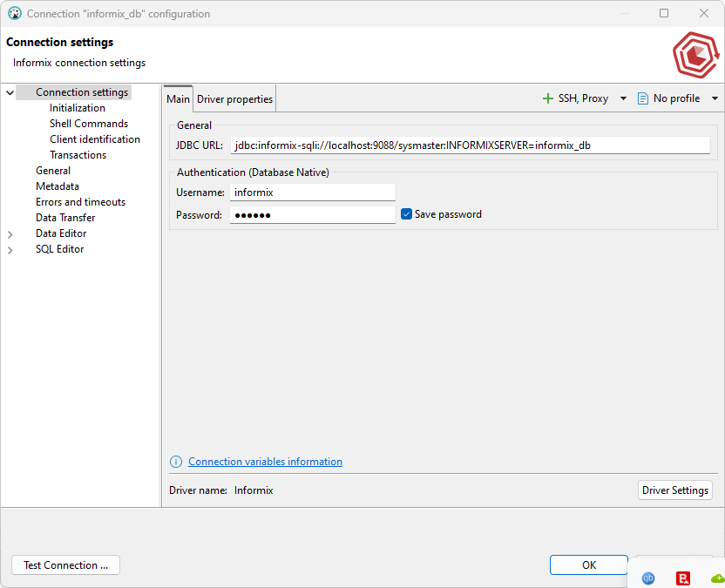The height and width of the screenshot is (588, 725).
Task: Click the No profile document icon
Action: pyautogui.click(x=643, y=98)
